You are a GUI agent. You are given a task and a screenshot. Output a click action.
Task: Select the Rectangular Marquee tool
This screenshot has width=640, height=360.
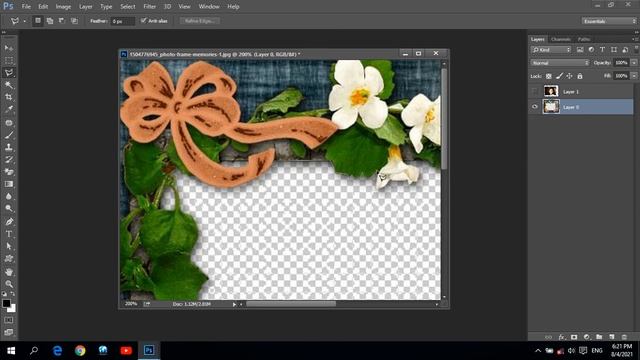click(9, 60)
